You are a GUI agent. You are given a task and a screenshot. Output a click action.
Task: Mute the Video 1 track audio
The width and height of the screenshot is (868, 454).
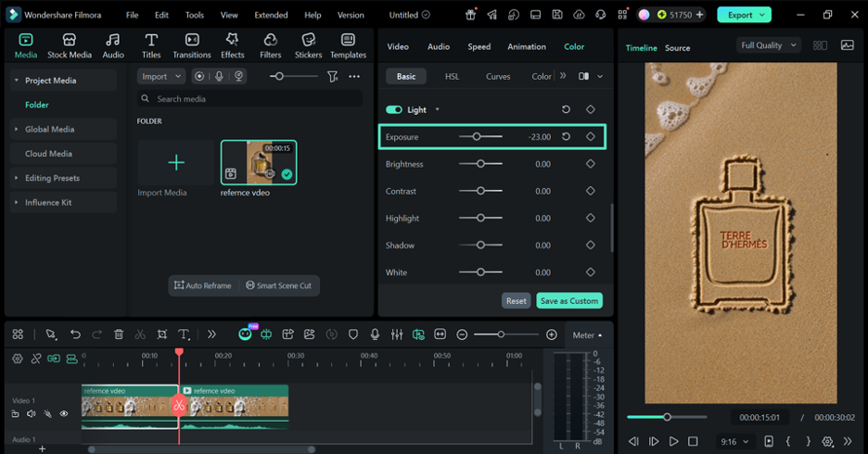pos(32,413)
